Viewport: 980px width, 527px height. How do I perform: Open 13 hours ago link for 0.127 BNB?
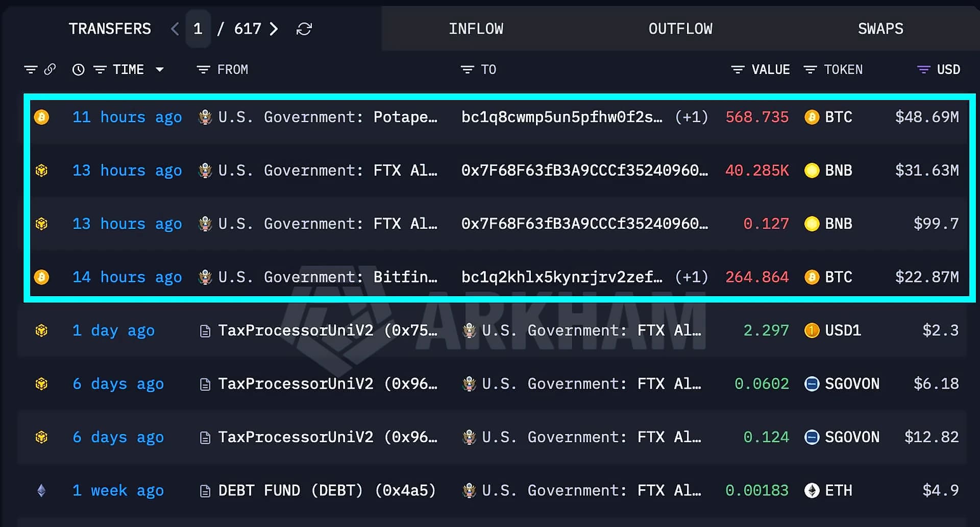click(127, 224)
